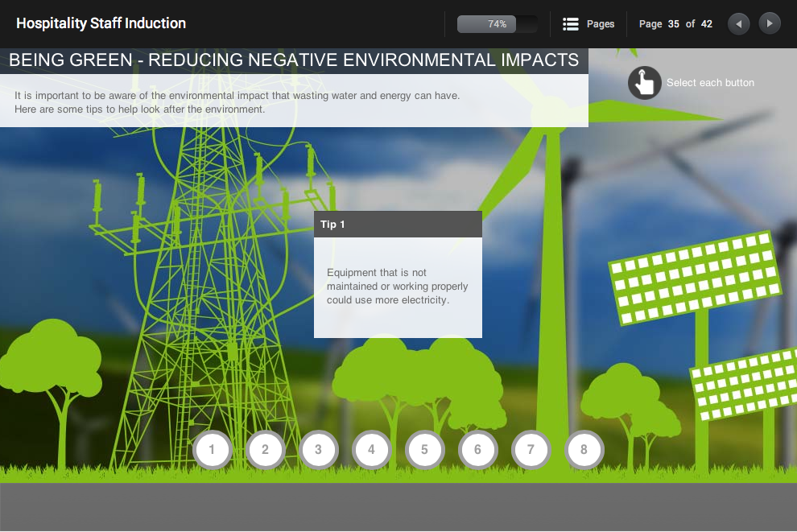Go to the next page arrow
Image resolution: width=797 pixels, height=532 pixels.
click(x=770, y=23)
